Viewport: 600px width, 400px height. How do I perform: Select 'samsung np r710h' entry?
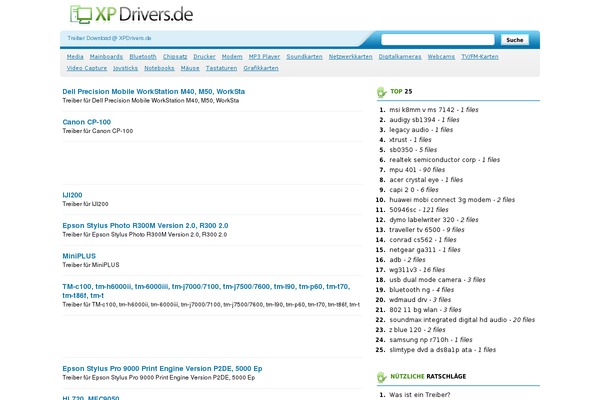(x=419, y=340)
